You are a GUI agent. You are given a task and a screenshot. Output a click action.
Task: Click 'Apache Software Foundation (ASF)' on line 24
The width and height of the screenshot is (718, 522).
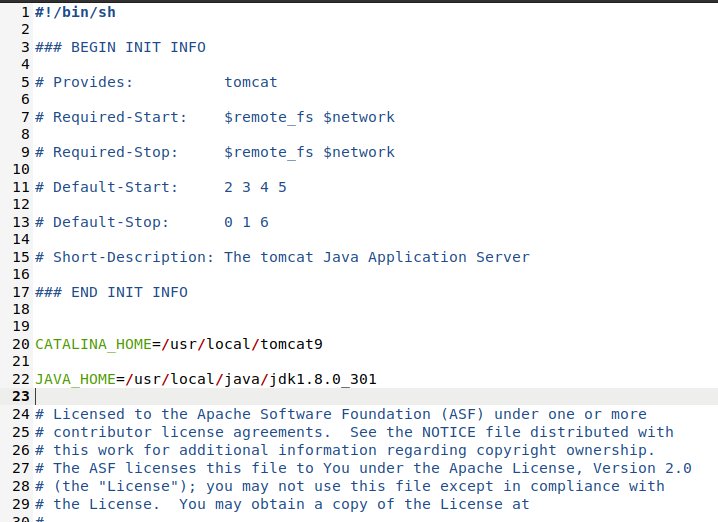pyautogui.click(x=341, y=414)
